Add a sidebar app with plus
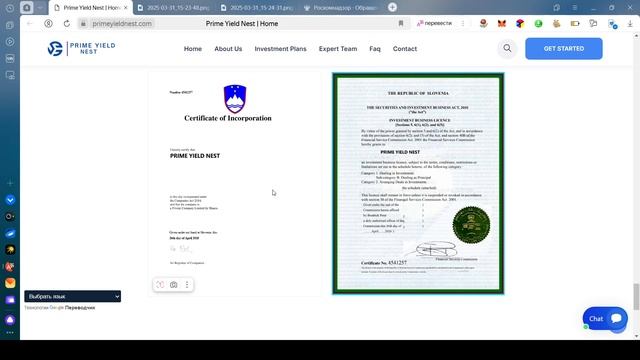 pos(10,183)
